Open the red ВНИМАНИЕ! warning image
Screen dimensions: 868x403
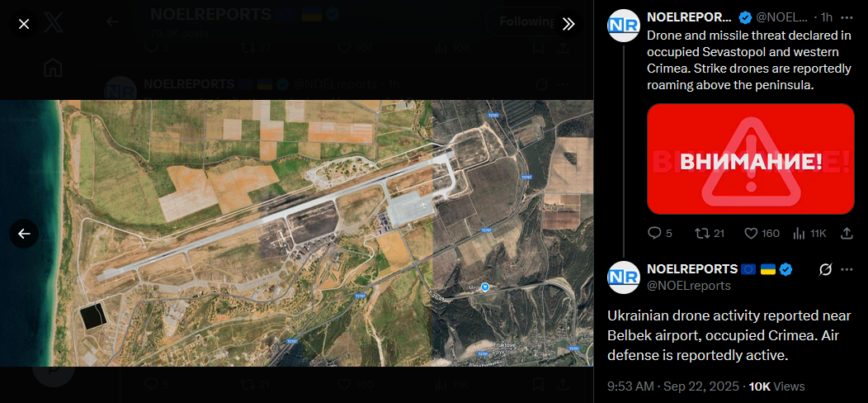(x=751, y=159)
